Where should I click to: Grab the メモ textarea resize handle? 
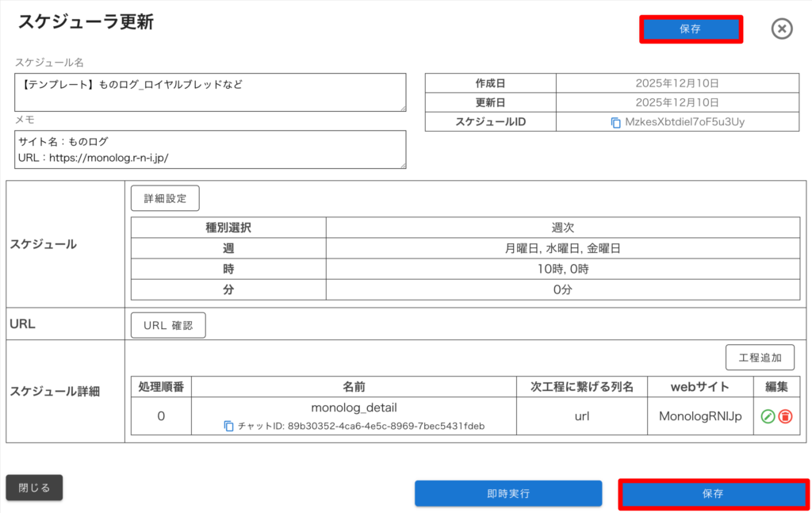(x=403, y=166)
